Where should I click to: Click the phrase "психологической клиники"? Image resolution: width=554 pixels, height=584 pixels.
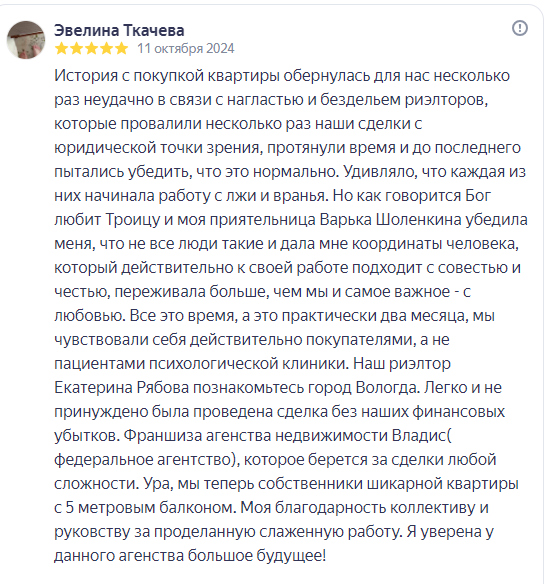248,364
